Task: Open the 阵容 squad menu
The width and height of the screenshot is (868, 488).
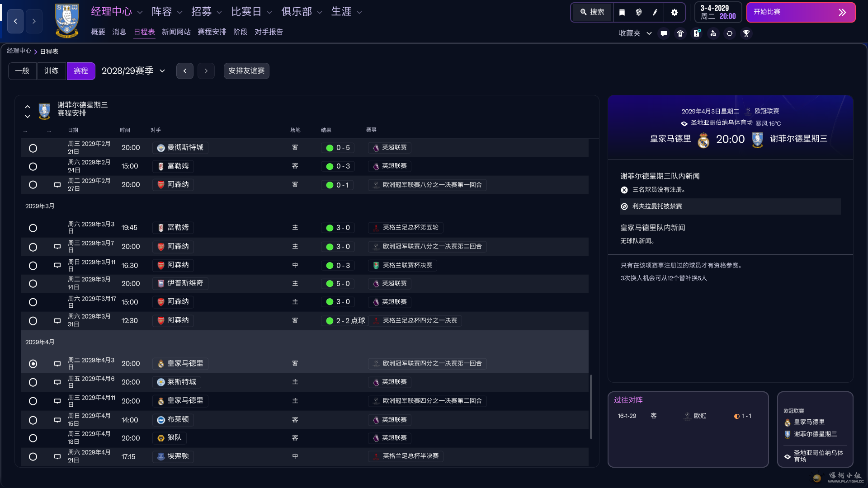Action: coord(167,12)
